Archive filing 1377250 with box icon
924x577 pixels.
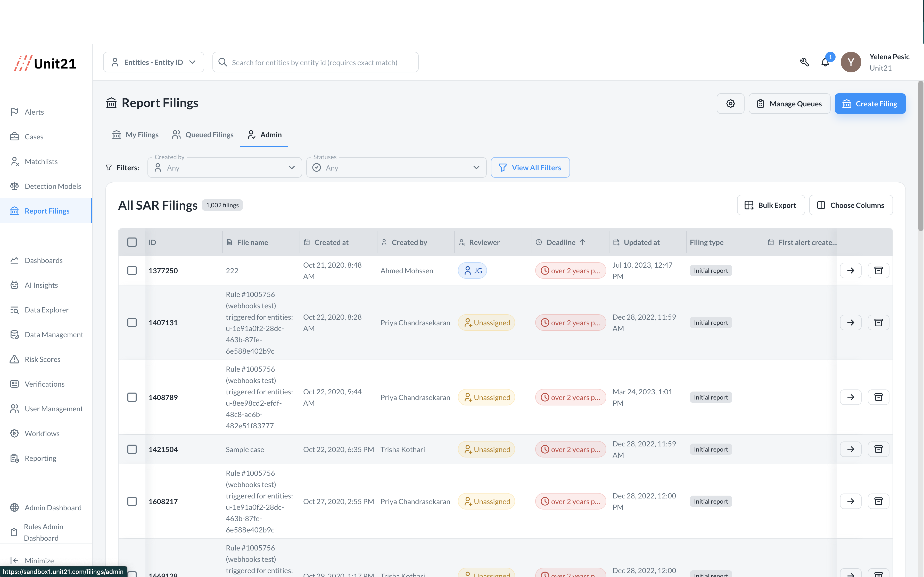click(878, 270)
